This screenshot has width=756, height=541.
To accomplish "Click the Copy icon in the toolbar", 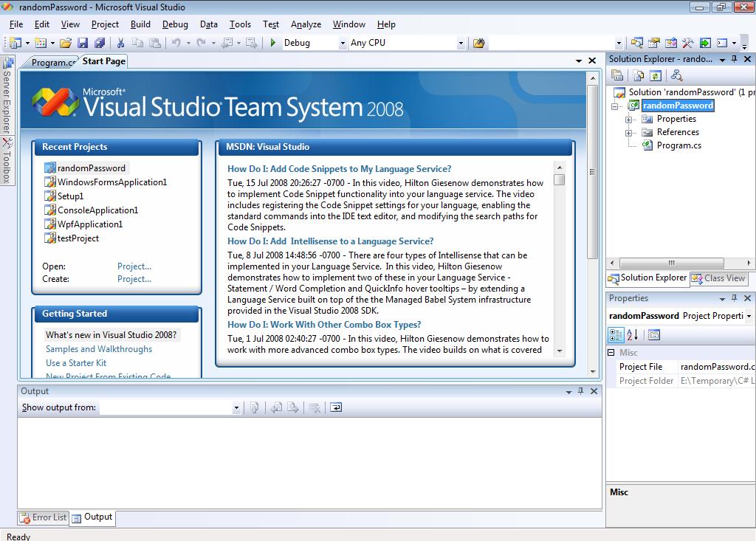I will (137, 43).
